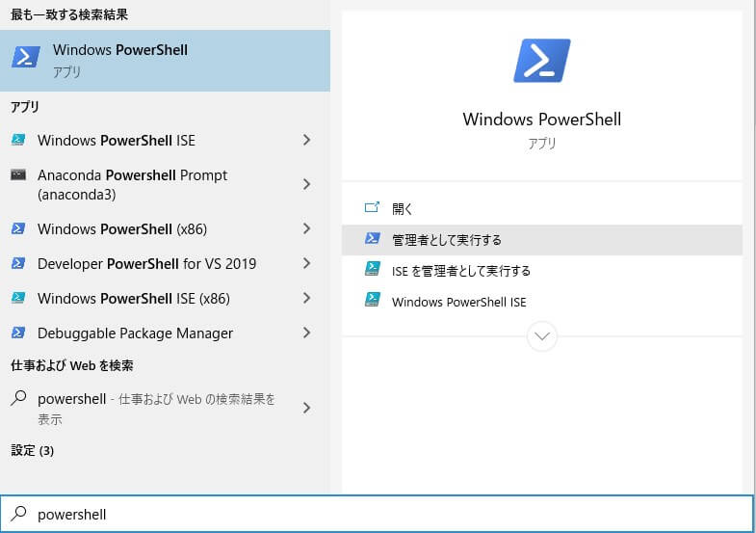This screenshot has width=756, height=533.
Task: Show more actions with the down chevron circle
Action: pos(542,336)
